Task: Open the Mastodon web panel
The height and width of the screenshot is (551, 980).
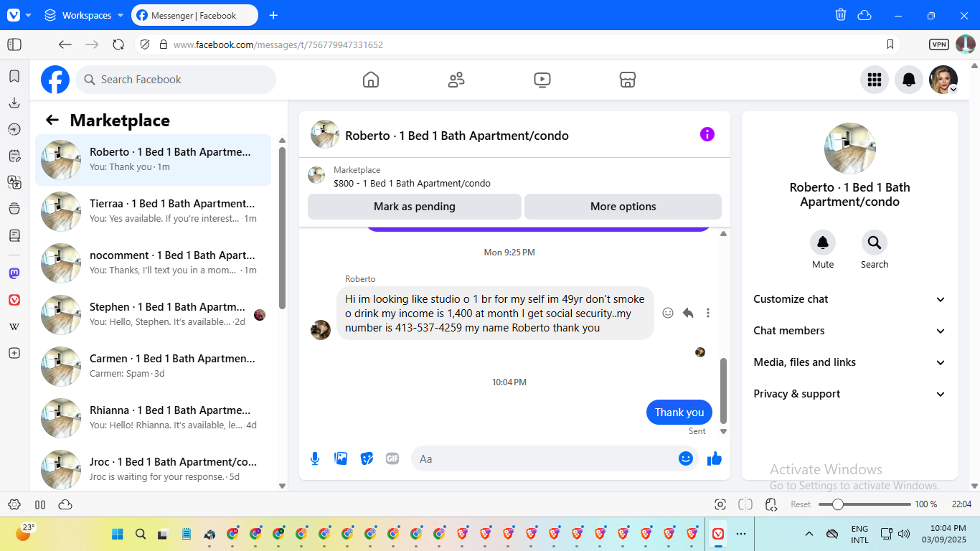Action: [14, 273]
